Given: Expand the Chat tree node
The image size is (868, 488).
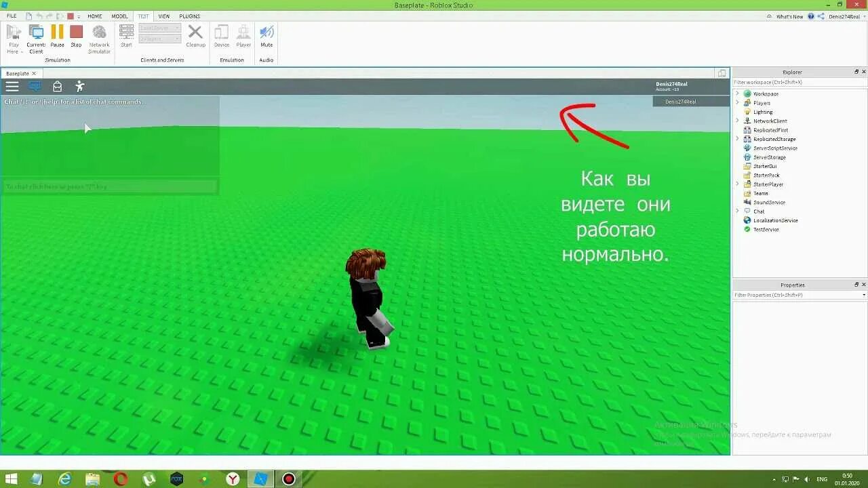Looking at the screenshot, I should [x=737, y=211].
